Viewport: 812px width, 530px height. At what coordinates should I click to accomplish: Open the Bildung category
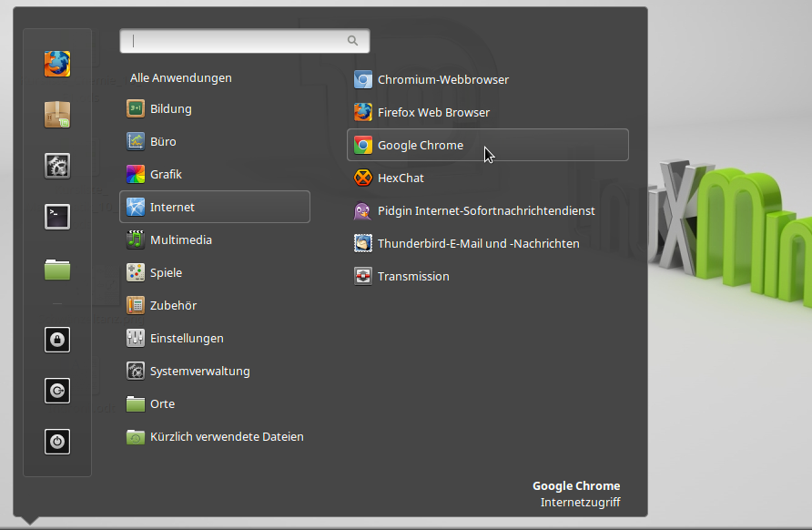(x=215, y=108)
